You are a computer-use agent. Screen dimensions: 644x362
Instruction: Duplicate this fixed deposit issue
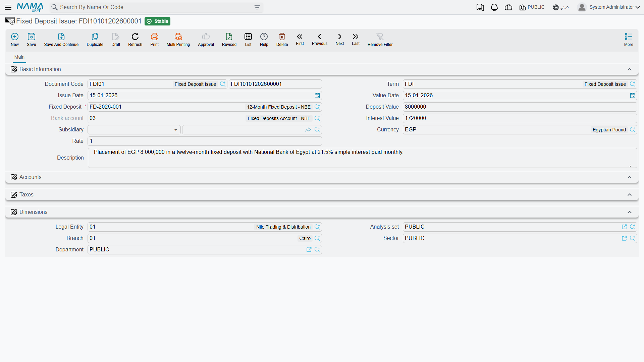[x=95, y=40]
